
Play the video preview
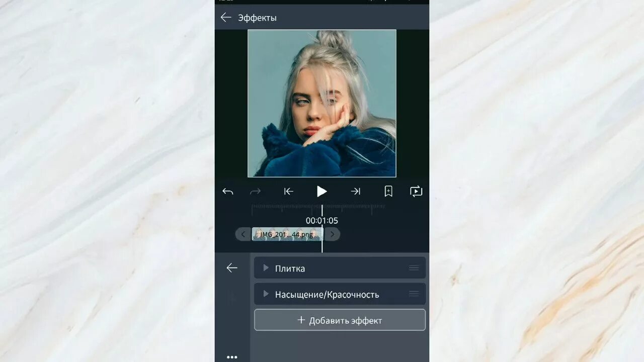click(322, 192)
